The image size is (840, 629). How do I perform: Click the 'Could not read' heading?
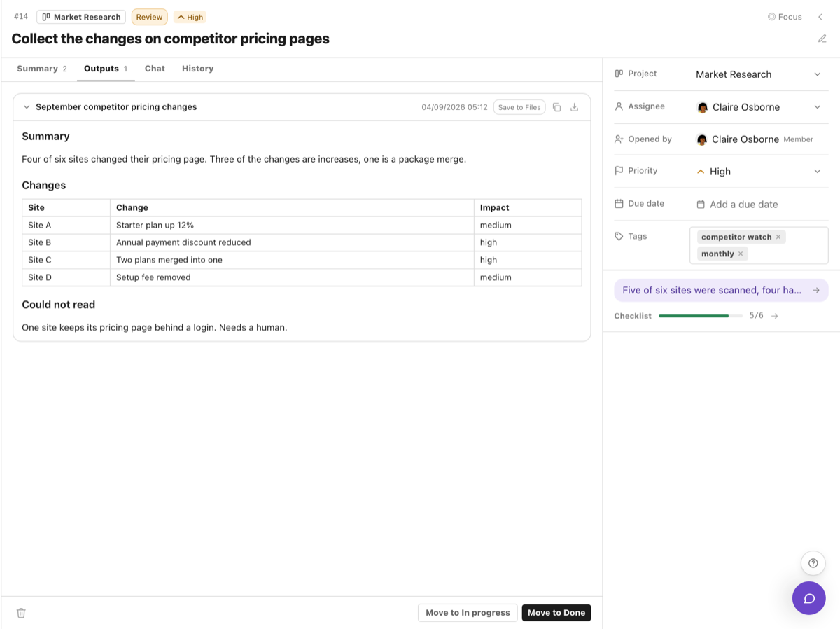58,305
